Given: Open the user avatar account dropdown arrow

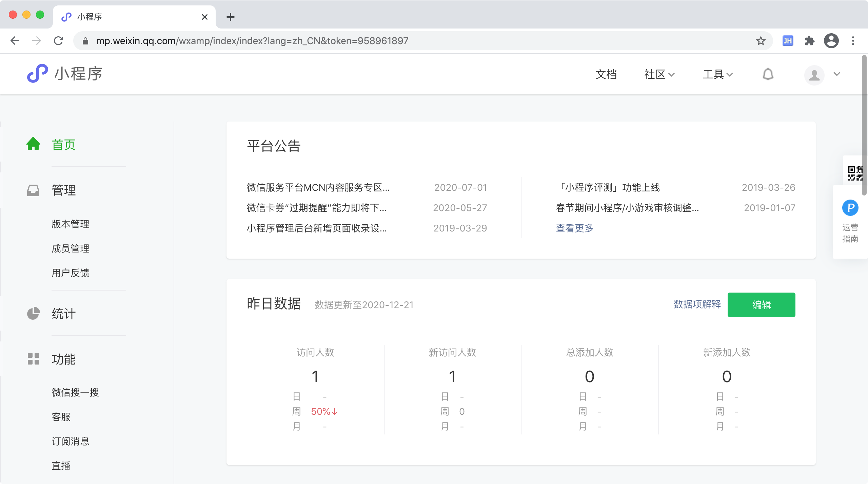Looking at the screenshot, I should click(x=836, y=74).
